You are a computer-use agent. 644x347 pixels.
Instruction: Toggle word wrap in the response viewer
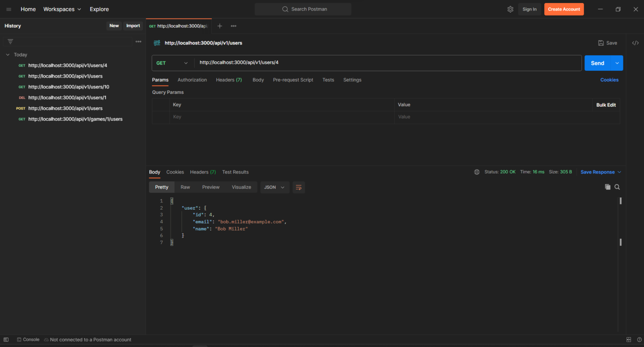(x=299, y=187)
